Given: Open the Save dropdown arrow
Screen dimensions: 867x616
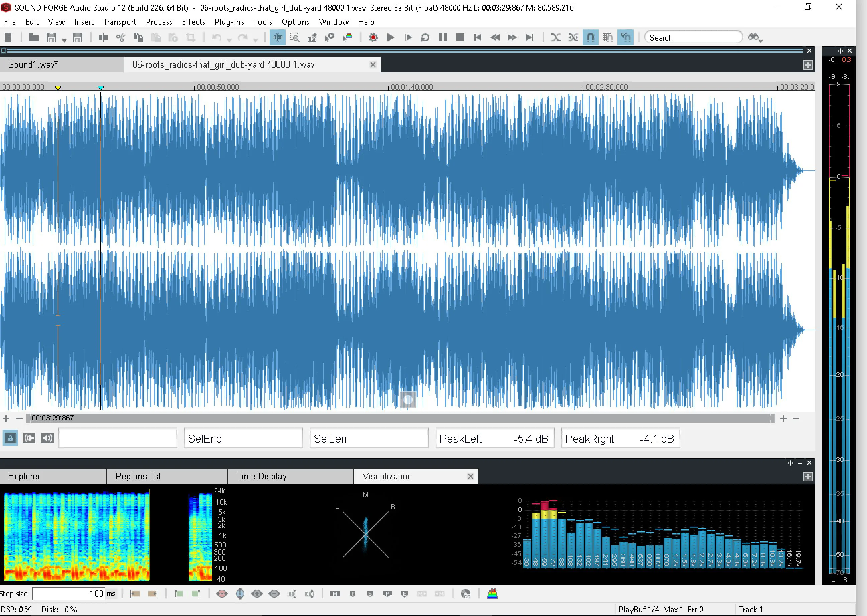Looking at the screenshot, I should (64, 40).
